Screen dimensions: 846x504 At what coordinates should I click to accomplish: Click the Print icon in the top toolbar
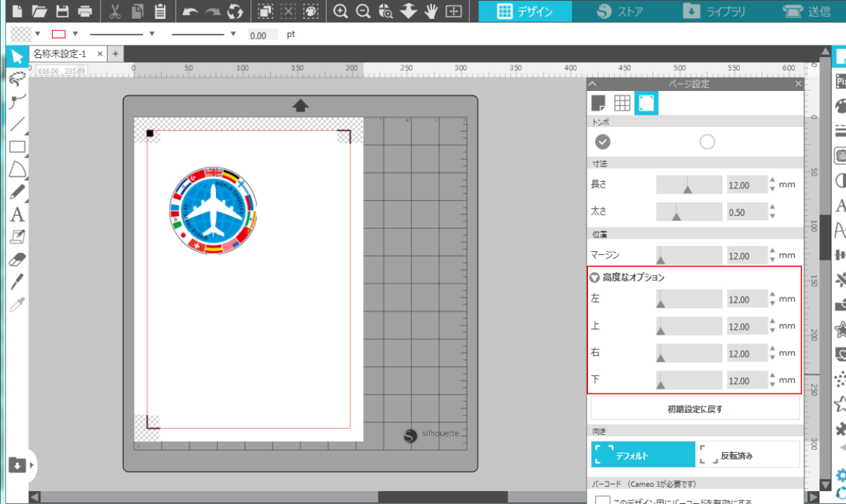(x=85, y=11)
